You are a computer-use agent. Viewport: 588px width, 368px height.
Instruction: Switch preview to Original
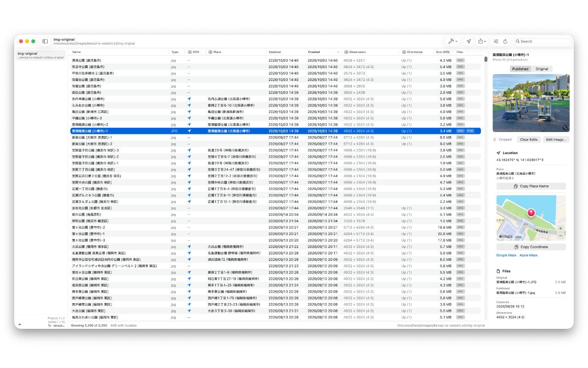click(x=542, y=69)
